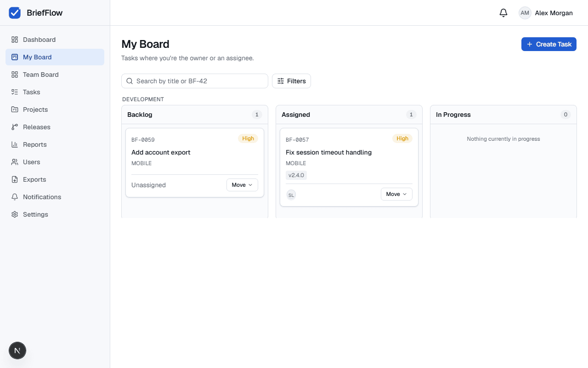The width and height of the screenshot is (588, 368).
Task: Open Move dropdown on Add account export
Action: (x=242, y=185)
